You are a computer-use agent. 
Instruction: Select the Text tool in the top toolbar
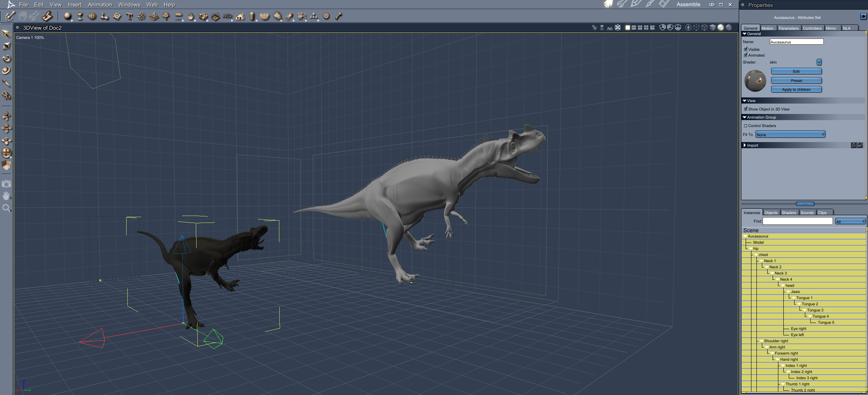point(129,16)
